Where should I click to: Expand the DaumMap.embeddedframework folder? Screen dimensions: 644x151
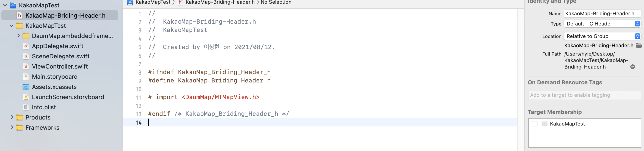18,36
